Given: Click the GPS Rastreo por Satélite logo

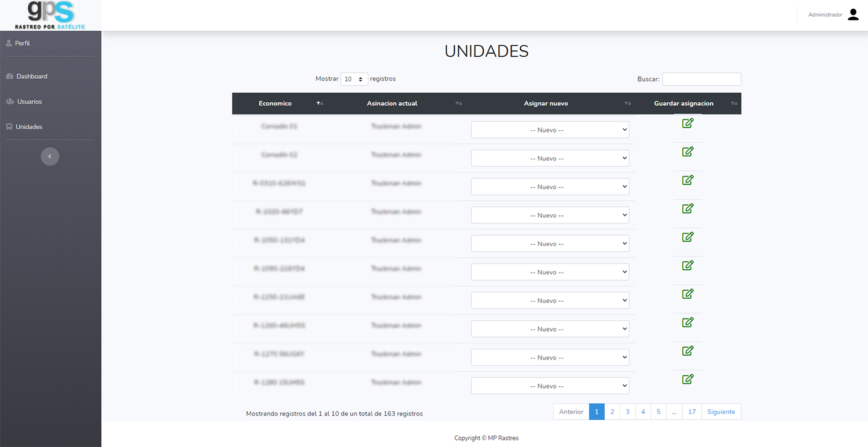Looking at the screenshot, I should click(50, 15).
